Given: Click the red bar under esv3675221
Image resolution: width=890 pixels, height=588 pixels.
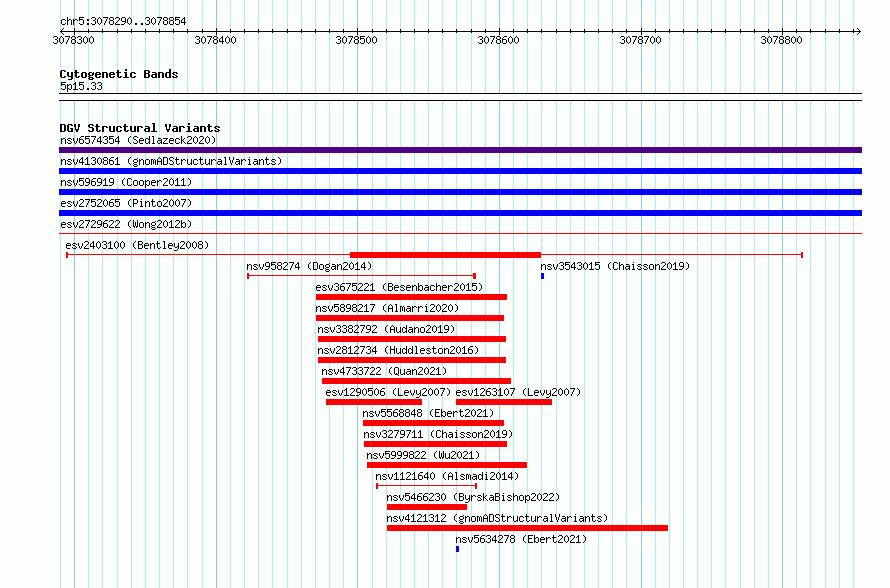Looking at the screenshot, I should pyautogui.click(x=412, y=297).
